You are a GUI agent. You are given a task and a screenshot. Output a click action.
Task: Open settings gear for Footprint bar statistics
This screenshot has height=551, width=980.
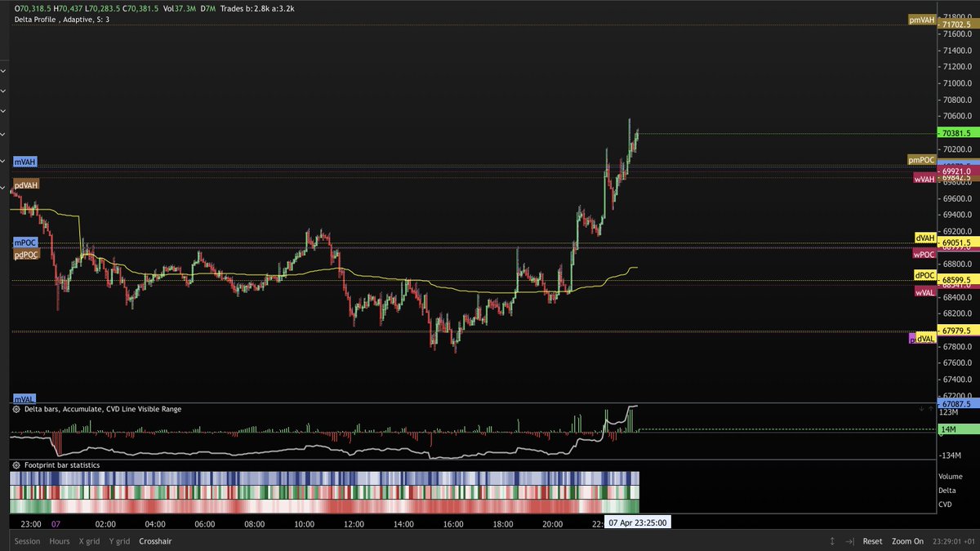16,464
